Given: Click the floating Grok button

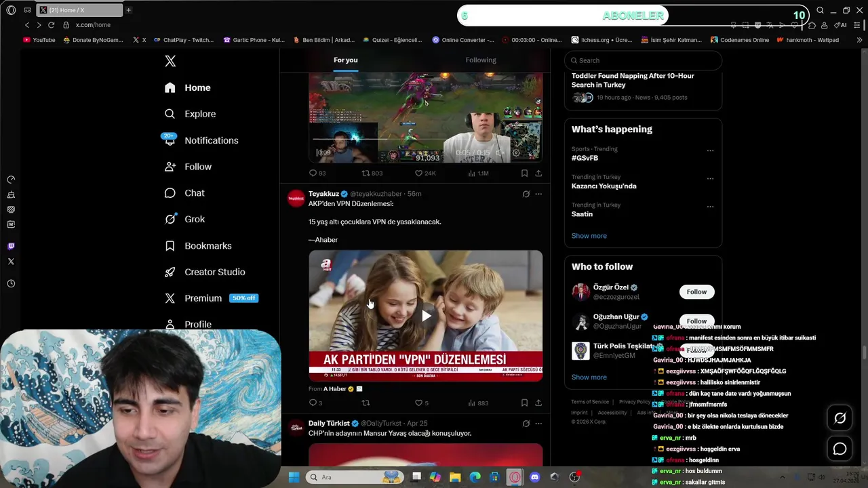Looking at the screenshot, I should tap(840, 418).
